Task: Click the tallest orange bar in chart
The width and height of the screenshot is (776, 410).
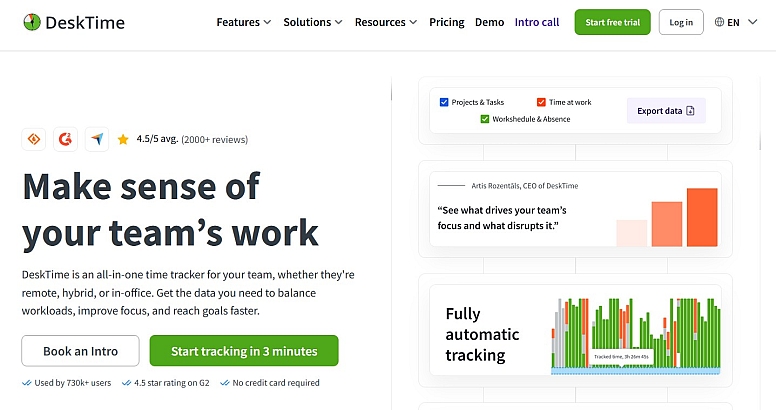Action: pos(702,217)
